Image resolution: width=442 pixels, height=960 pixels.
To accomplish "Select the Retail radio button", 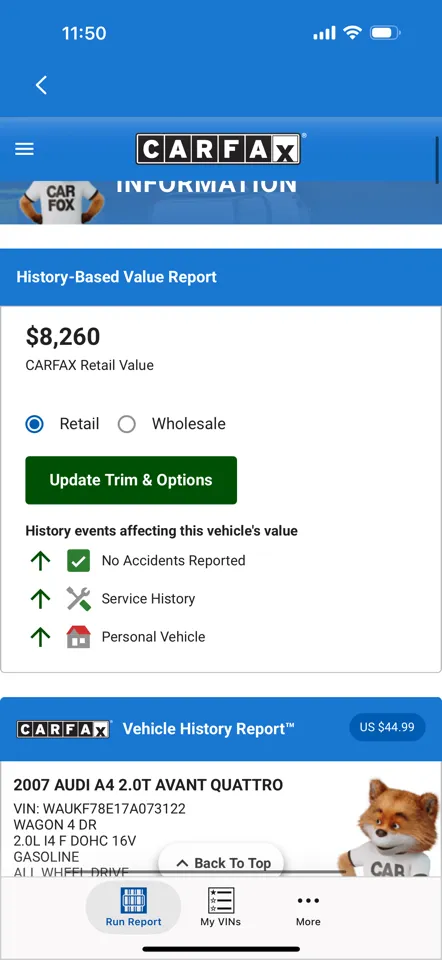I will pos(34,424).
